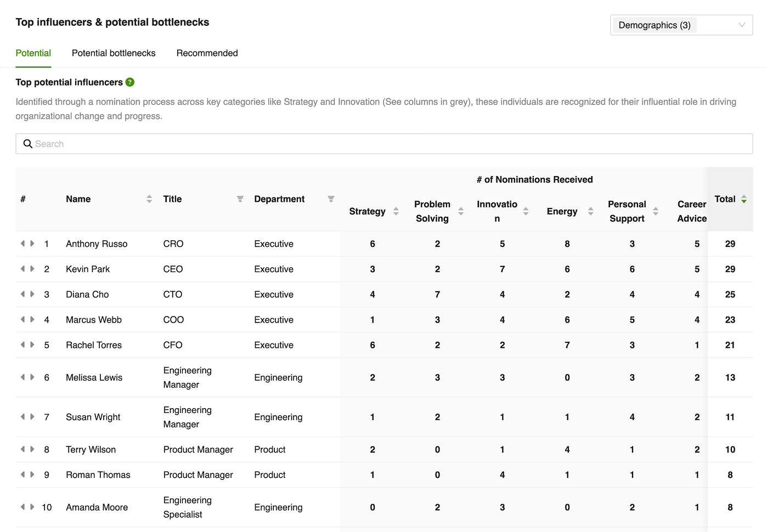Click the Department column filter icon
The image size is (767, 532).
coord(331,199)
